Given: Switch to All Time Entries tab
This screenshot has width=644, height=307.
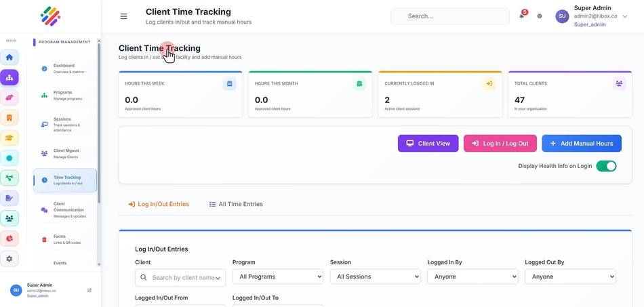Looking at the screenshot, I should click(236, 204).
